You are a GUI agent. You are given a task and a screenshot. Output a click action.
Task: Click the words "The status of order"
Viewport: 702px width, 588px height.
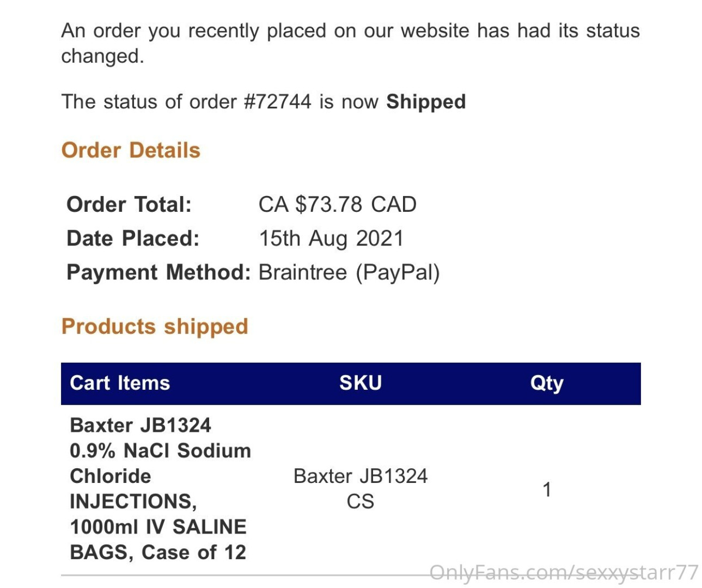[149, 102]
